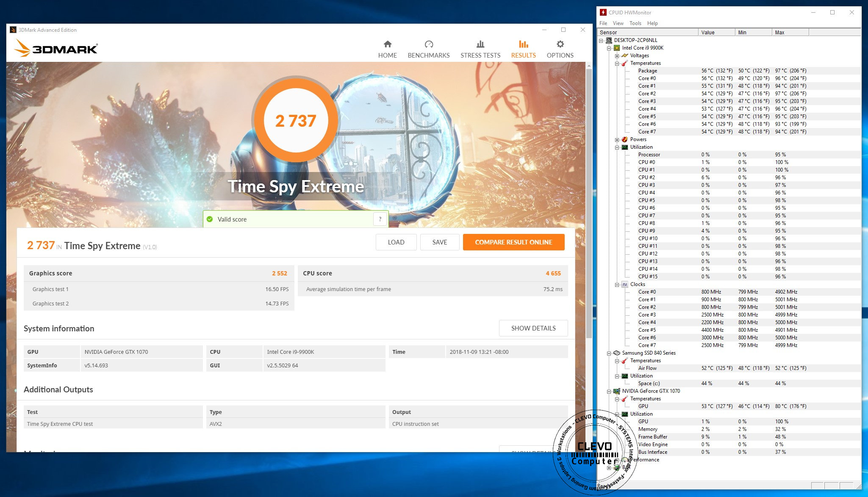Click the Min column header in HWMonitor
The width and height of the screenshot is (868, 497).
pos(754,33)
